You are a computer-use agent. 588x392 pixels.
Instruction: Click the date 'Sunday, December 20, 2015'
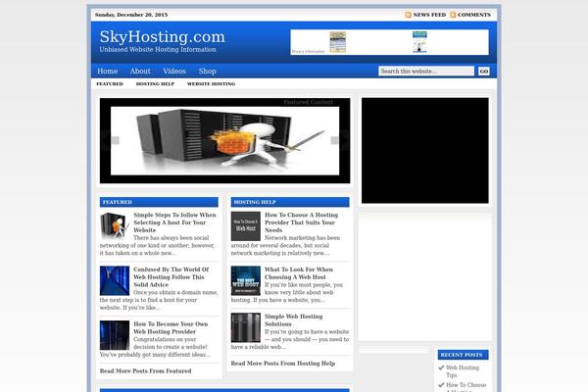click(131, 15)
